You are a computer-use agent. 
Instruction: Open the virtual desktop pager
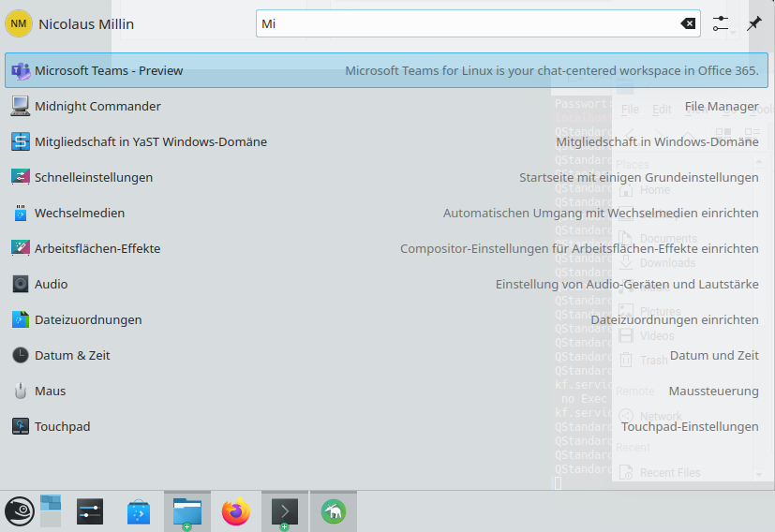(x=51, y=511)
